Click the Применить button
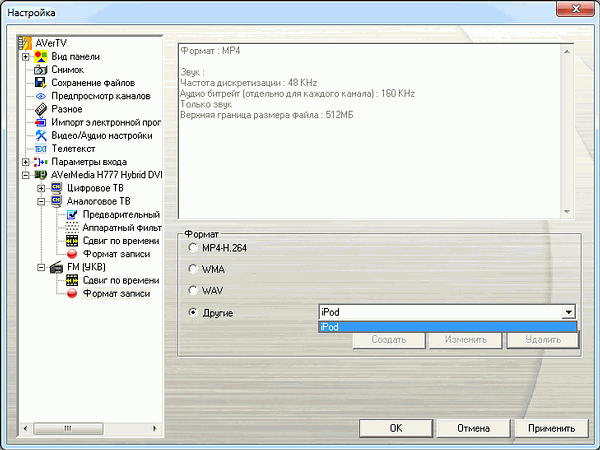Image resolution: width=600 pixels, height=450 pixels. [551, 428]
